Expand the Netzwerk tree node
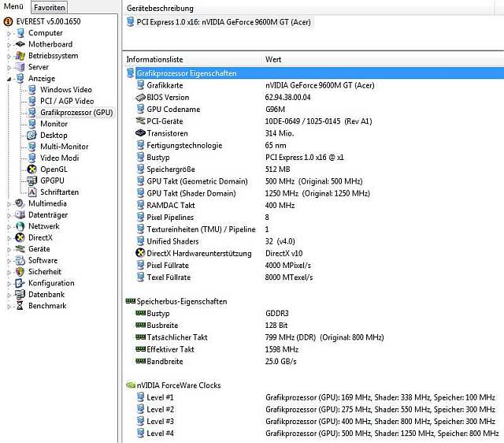The width and height of the screenshot is (504, 443). [x=9, y=226]
